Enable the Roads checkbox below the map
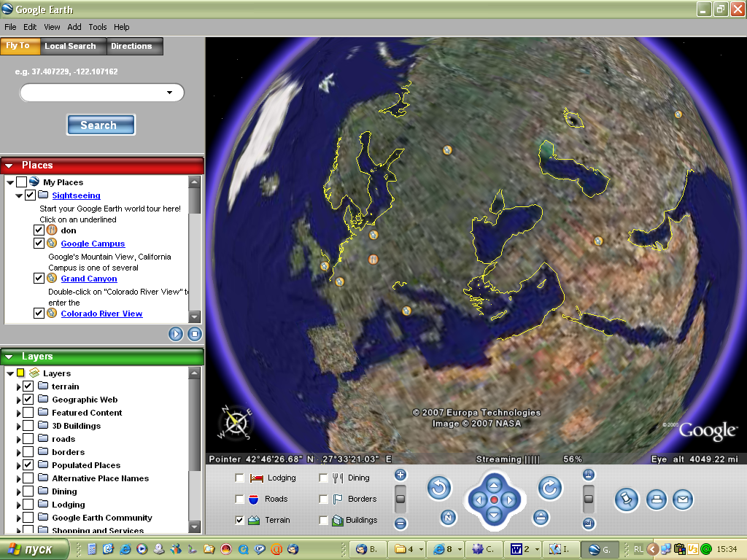The image size is (747, 560). coord(239,499)
